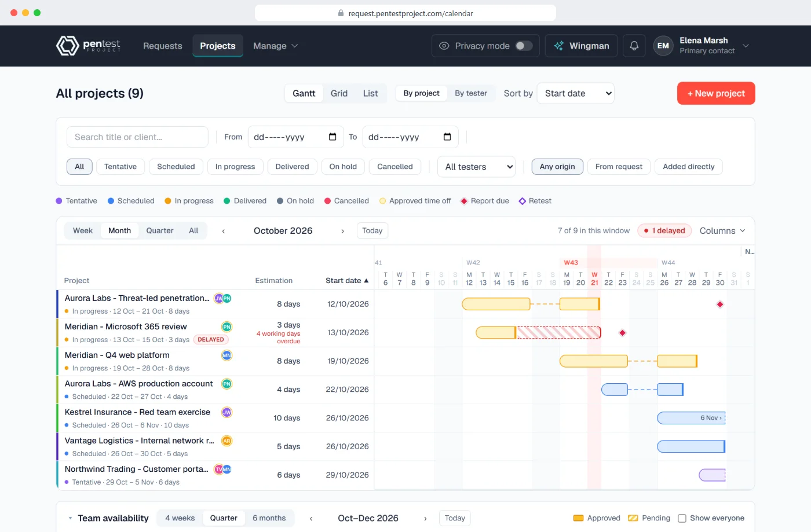Open the To date calendar picker icon
811x532 pixels.
(x=447, y=137)
